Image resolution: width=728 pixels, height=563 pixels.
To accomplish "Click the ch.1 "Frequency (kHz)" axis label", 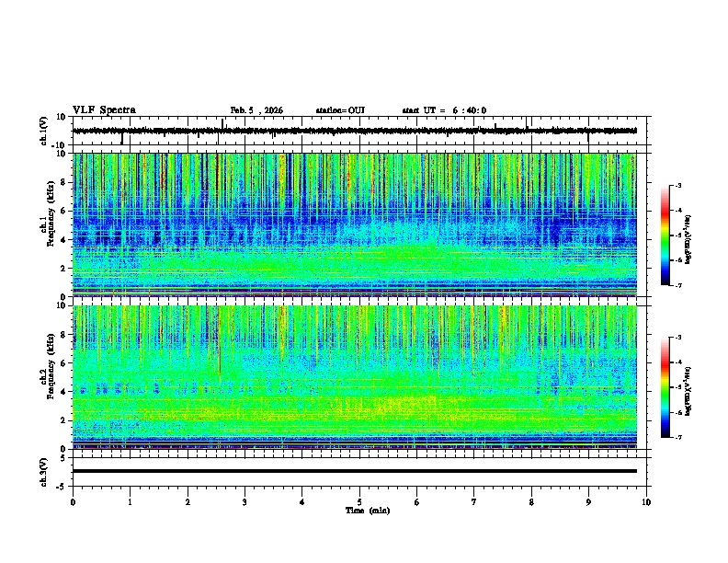I will click(x=51, y=213).
